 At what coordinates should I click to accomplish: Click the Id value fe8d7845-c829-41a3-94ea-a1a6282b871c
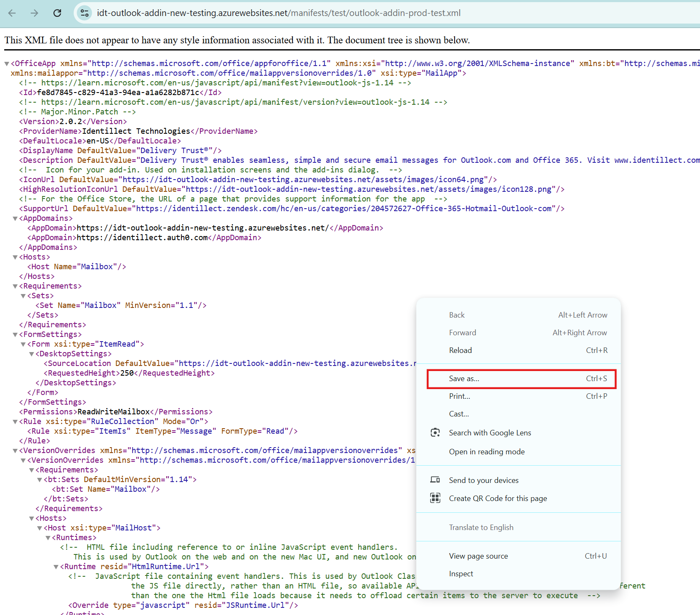point(118,93)
